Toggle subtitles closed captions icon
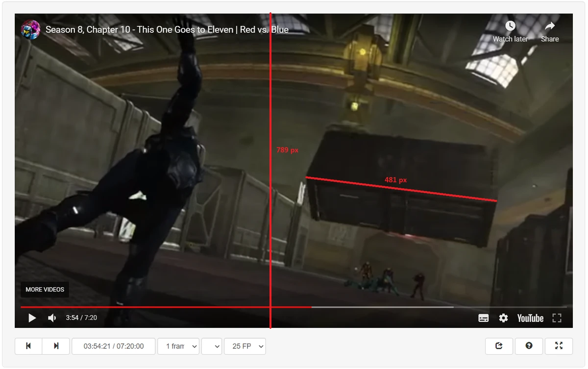Screen dimensions: 588x369 click(483, 318)
